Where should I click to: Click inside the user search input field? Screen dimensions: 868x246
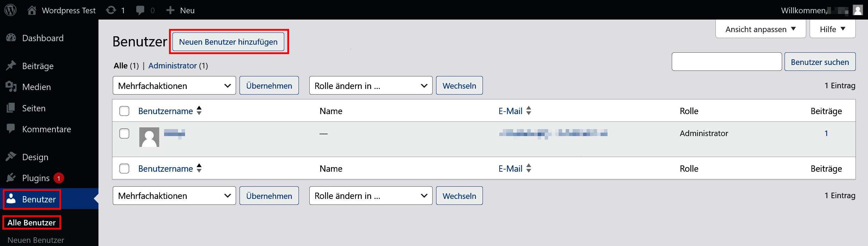coord(727,62)
